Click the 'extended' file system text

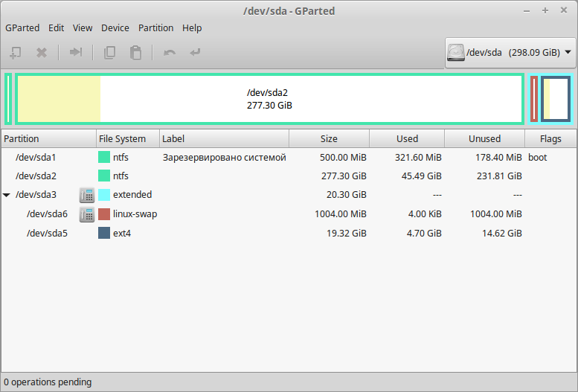click(132, 195)
